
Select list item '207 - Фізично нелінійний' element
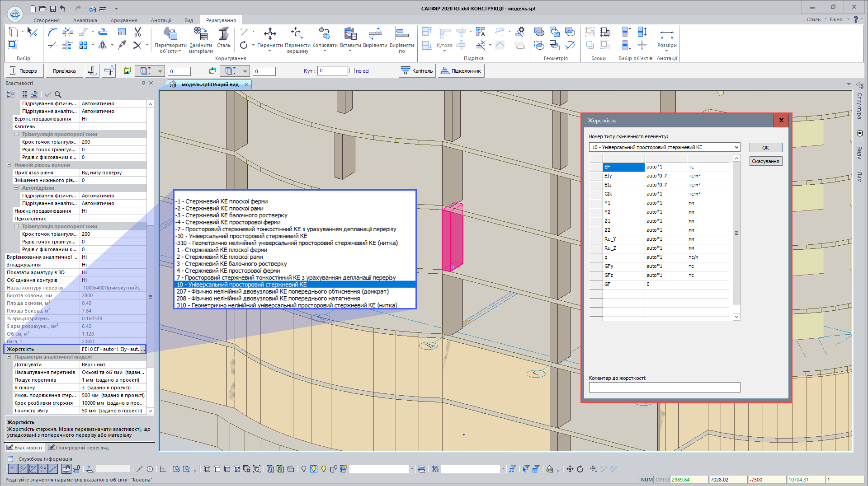(283, 292)
